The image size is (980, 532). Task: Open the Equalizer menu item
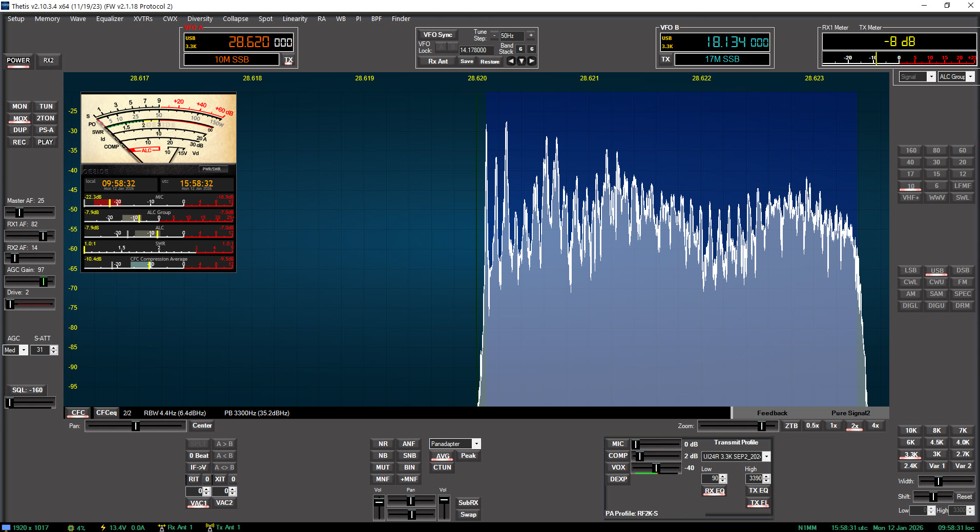[x=110, y=19]
